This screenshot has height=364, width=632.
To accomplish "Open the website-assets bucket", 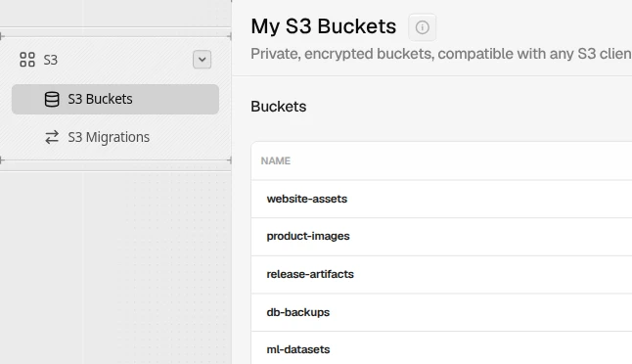I will (307, 199).
